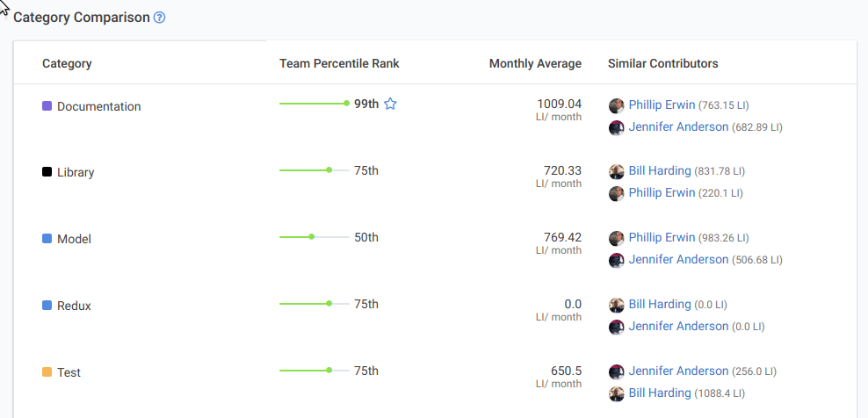Click the Team Percentile Rank column header
The image size is (868, 418).
coord(339,63)
